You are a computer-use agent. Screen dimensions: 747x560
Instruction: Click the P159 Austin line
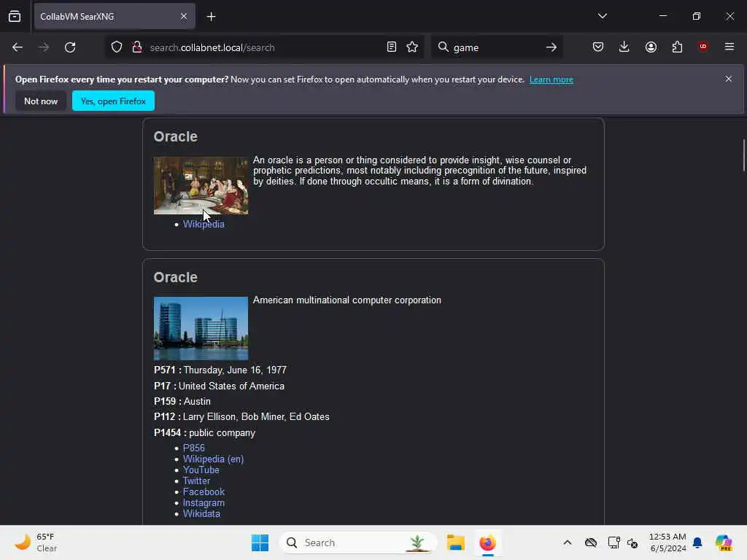[182, 402]
